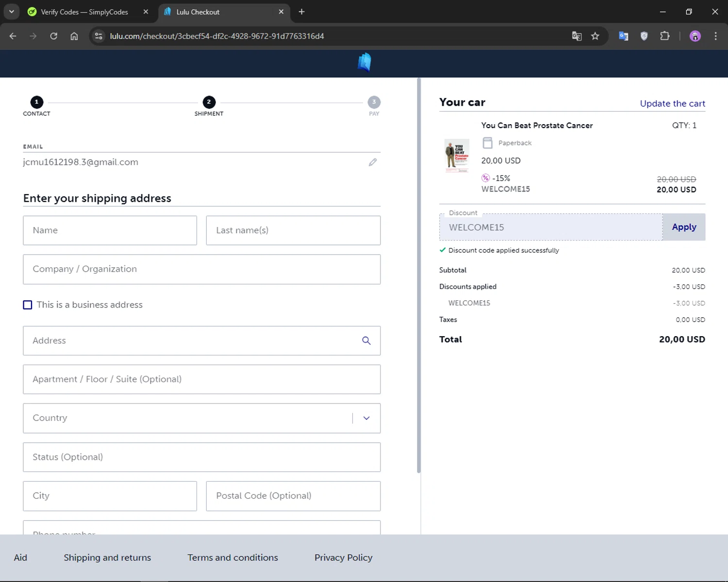The image size is (728, 582).
Task: Open the browser home page icon
Action: point(74,36)
